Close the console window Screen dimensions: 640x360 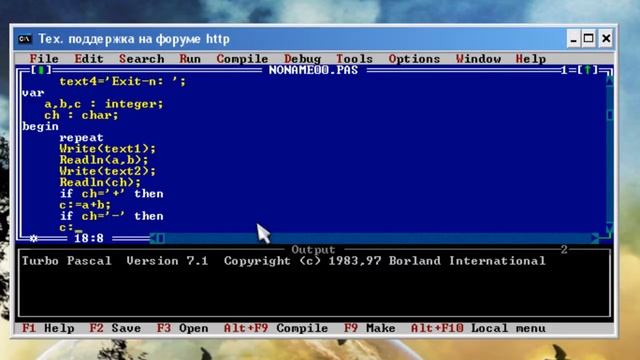606,39
